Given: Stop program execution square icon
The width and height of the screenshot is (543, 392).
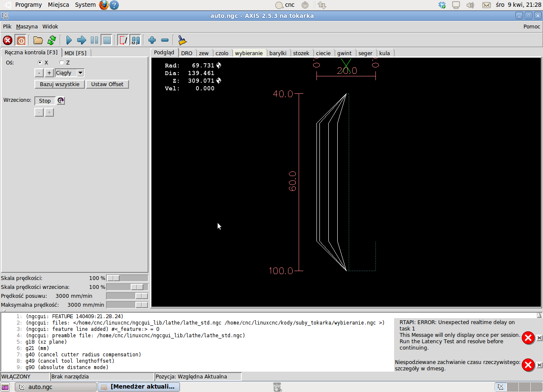Looking at the screenshot, I should (107, 40).
